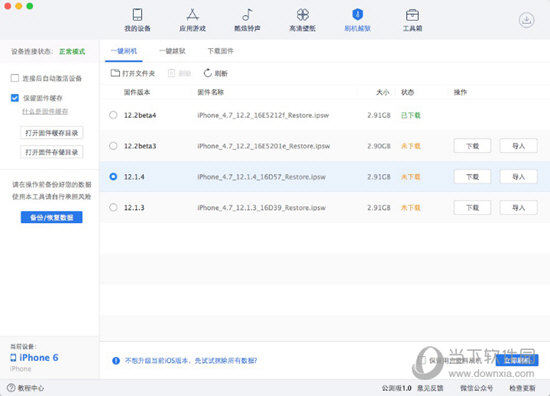Switch to the 下载固件 tab
550x396 pixels.
tap(221, 51)
